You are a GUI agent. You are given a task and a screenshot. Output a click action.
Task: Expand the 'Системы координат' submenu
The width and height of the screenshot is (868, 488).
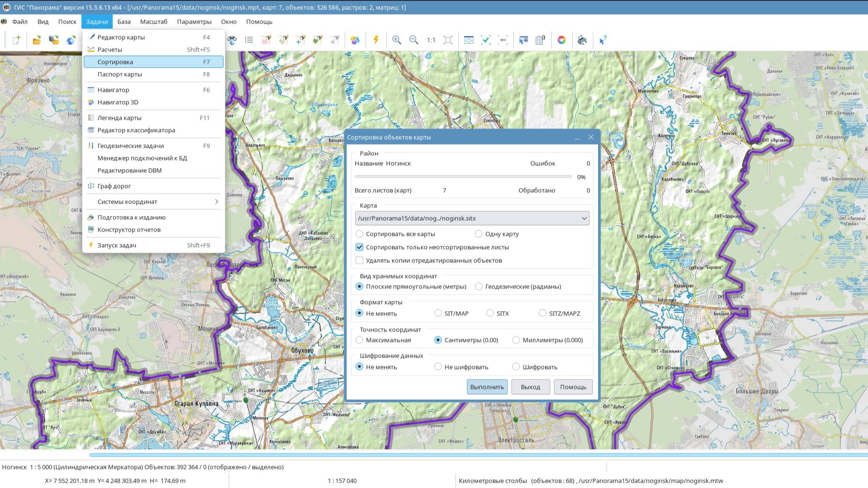[153, 202]
